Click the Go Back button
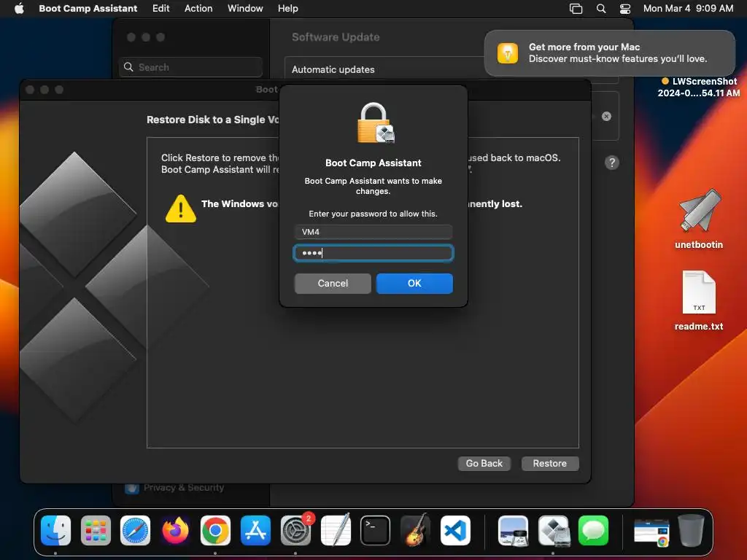The height and width of the screenshot is (560, 747). [x=484, y=463]
